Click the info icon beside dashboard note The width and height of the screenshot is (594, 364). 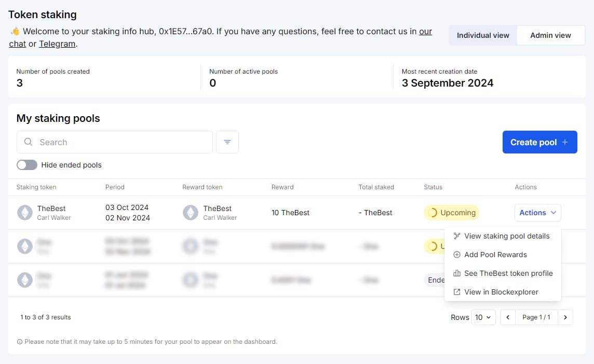coord(19,342)
